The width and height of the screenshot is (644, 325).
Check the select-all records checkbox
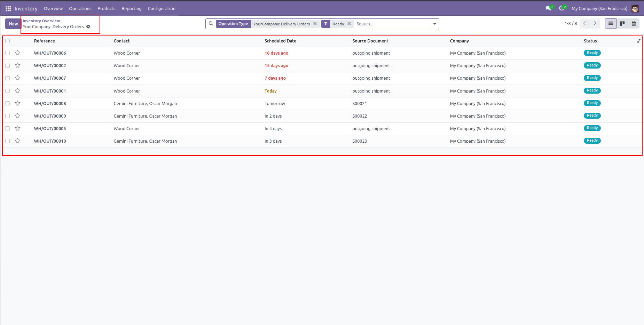coord(8,41)
